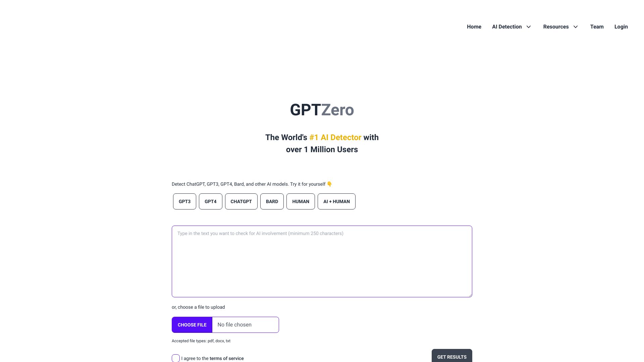Click the CHATGPT detection sample button
644x362 pixels.
240,201
